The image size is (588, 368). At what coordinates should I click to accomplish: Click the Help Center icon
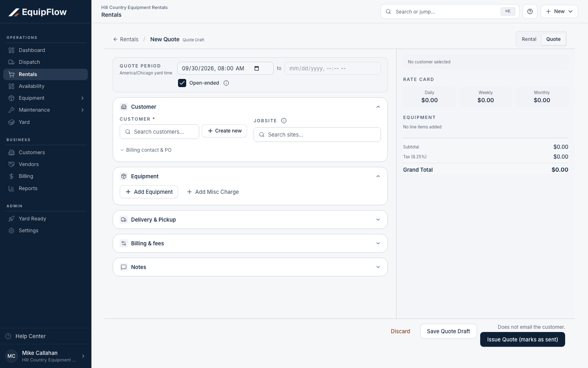coord(8,336)
